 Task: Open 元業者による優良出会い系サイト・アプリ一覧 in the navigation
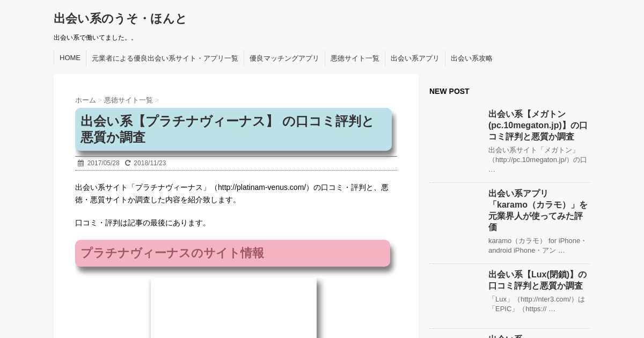click(x=165, y=58)
